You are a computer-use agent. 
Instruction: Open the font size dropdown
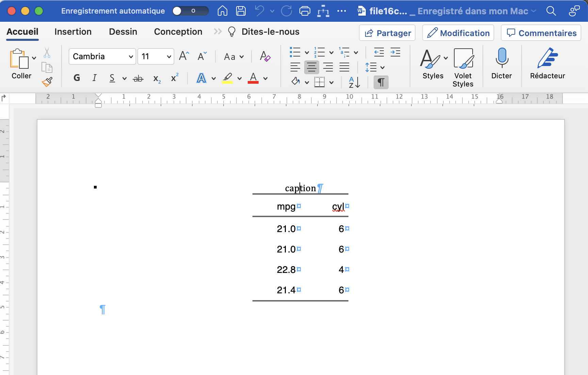168,56
